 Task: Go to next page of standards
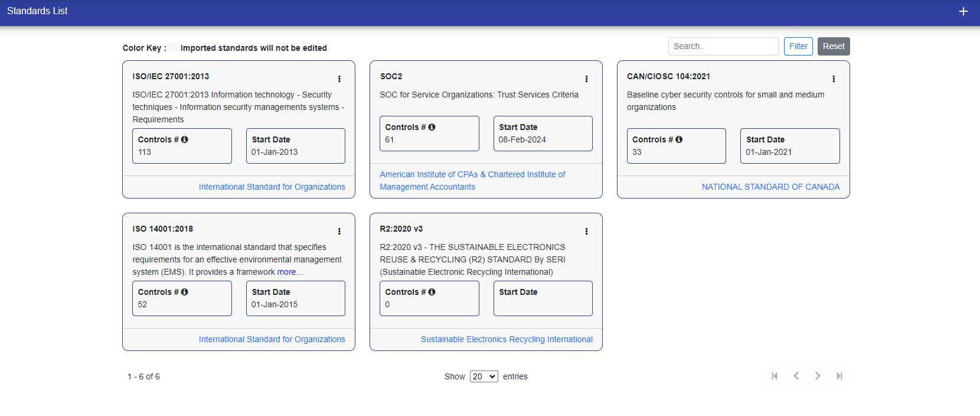(x=818, y=376)
